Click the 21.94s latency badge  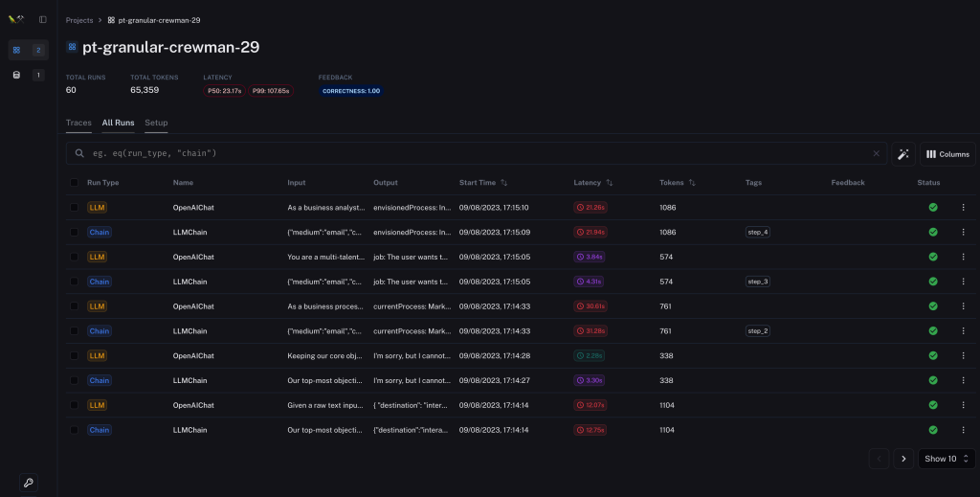pos(590,232)
